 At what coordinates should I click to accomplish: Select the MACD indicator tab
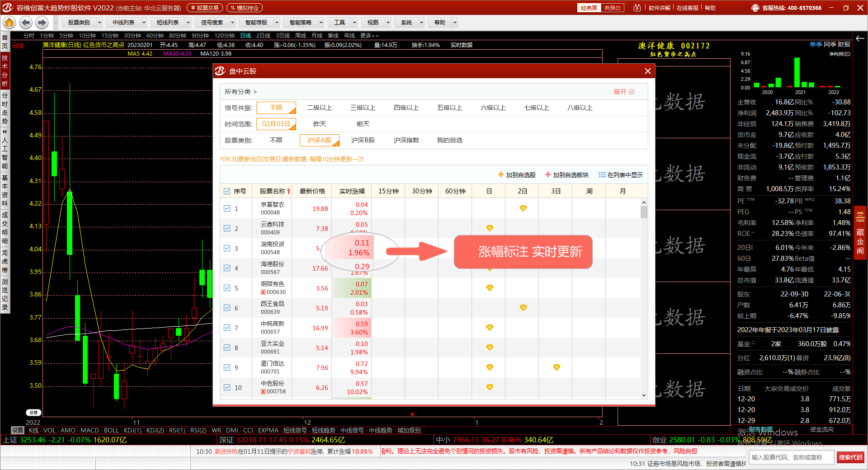click(90, 430)
